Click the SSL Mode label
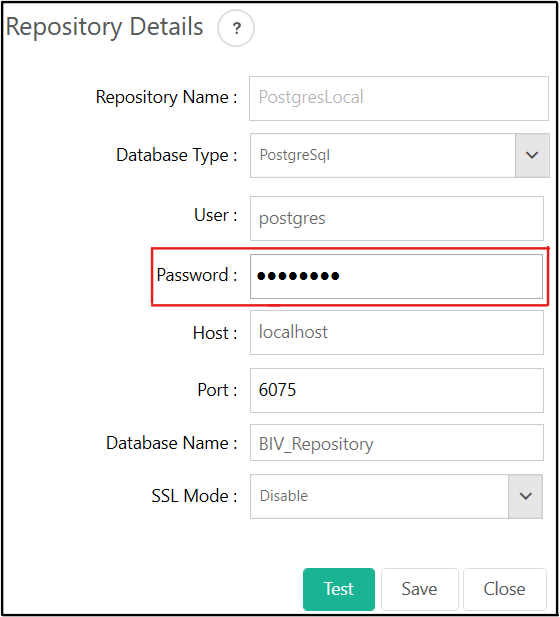Screen dimensions: 560x617 (x=194, y=496)
